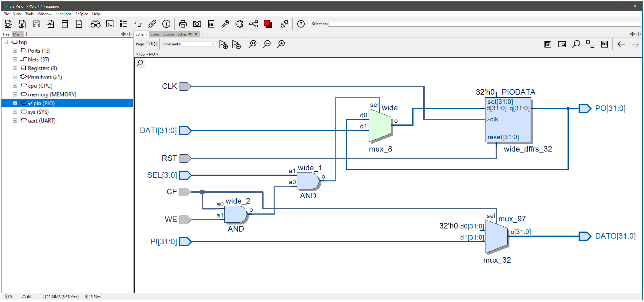Close the Schem#1 tab
The height and width of the screenshot is (302, 644).
point(196,34)
